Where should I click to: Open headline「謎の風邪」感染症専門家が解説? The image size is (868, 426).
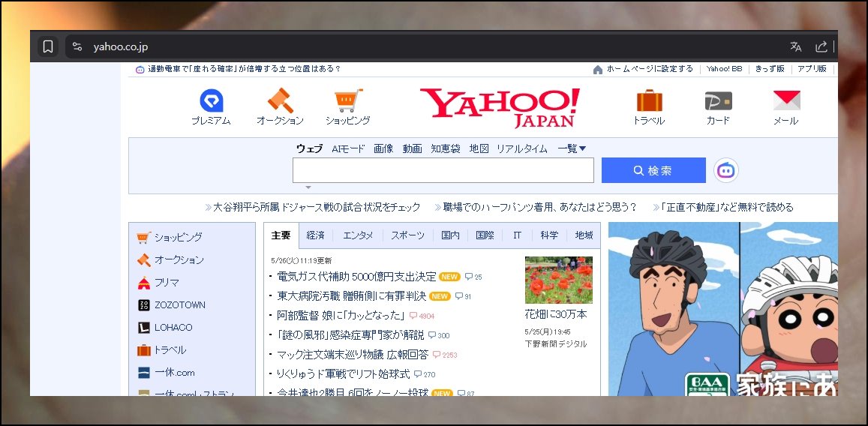point(350,335)
